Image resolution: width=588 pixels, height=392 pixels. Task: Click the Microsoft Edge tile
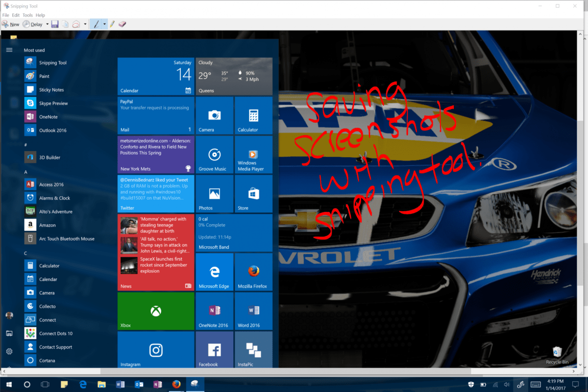(x=214, y=272)
